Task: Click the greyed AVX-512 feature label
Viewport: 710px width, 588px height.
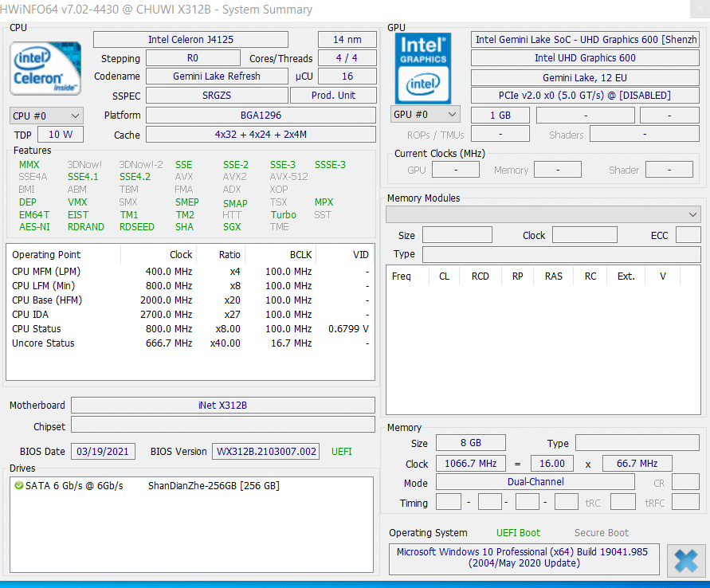Action: tap(289, 177)
